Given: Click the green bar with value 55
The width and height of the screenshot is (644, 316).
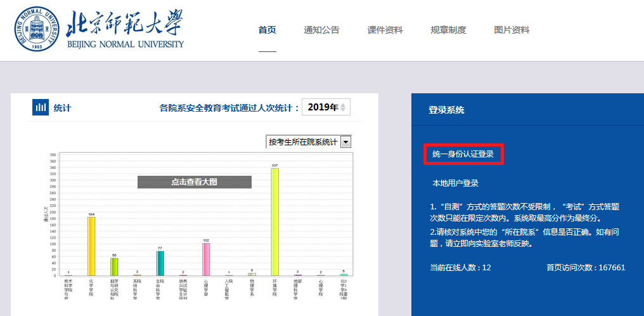Looking at the screenshot, I should tap(114, 267).
